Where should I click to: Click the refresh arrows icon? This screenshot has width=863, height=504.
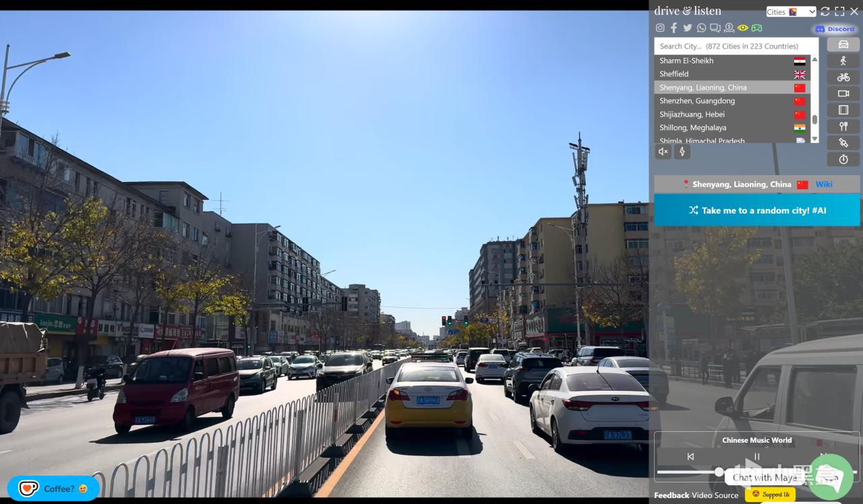click(x=825, y=11)
